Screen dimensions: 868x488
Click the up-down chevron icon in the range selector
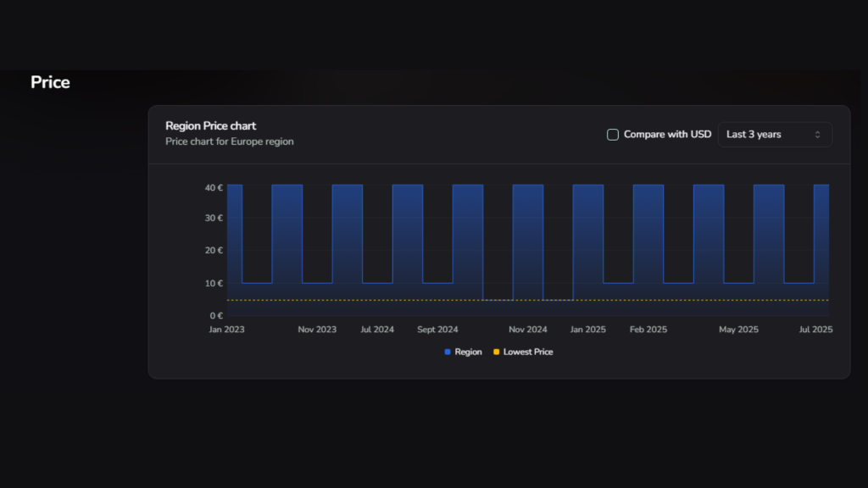click(817, 135)
